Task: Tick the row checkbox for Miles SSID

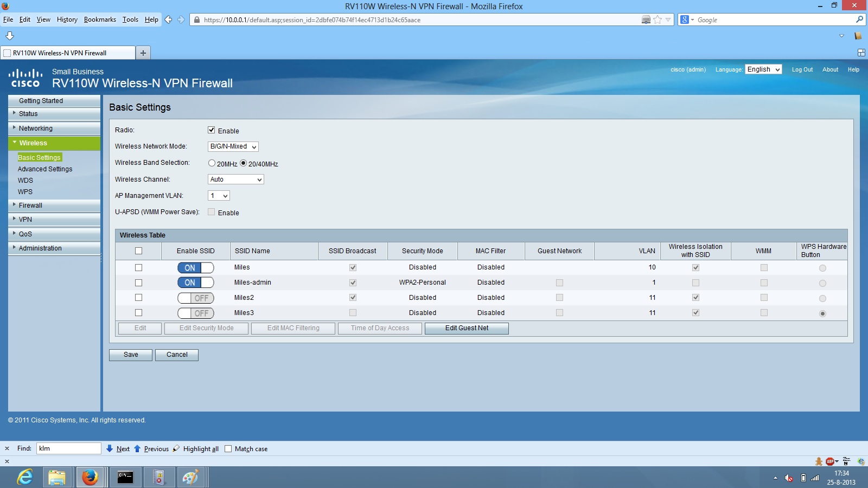Action: point(138,268)
